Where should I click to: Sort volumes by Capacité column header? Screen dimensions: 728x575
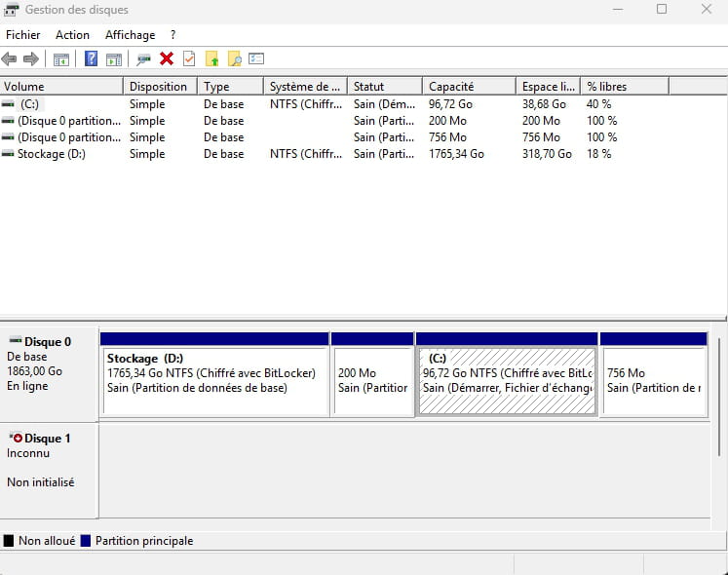pos(468,87)
